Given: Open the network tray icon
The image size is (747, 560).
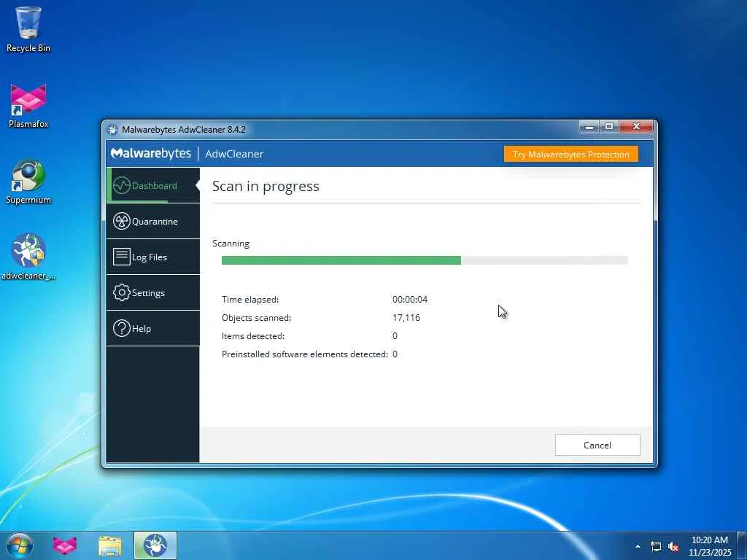Looking at the screenshot, I should pos(656,547).
